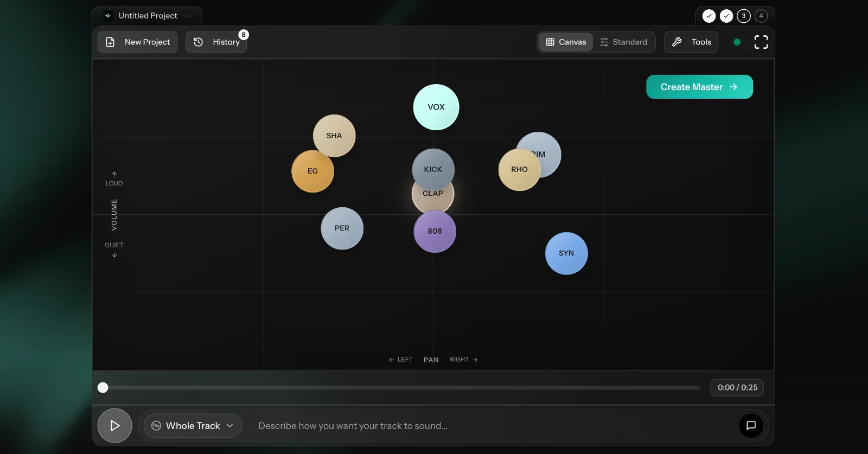The image size is (868, 454).
Task: Click the fullscreen expand icon
Action: pyautogui.click(x=761, y=42)
